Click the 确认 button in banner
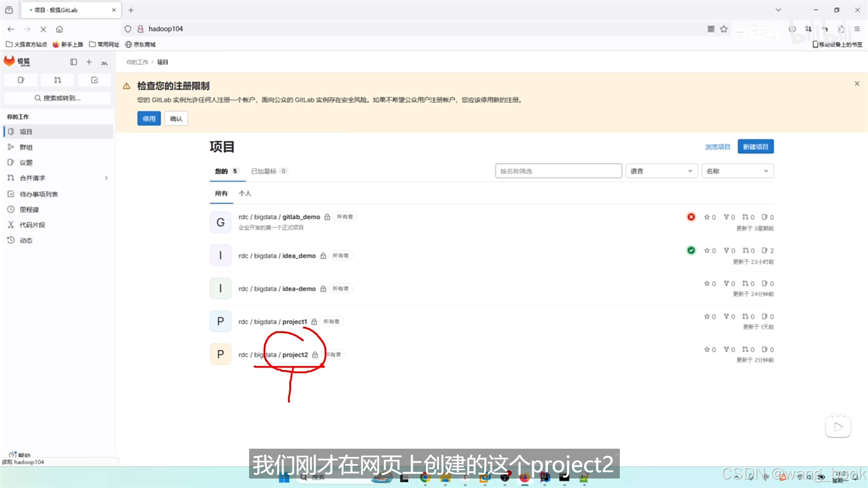The width and height of the screenshot is (868, 488). click(x=176, y=119)
